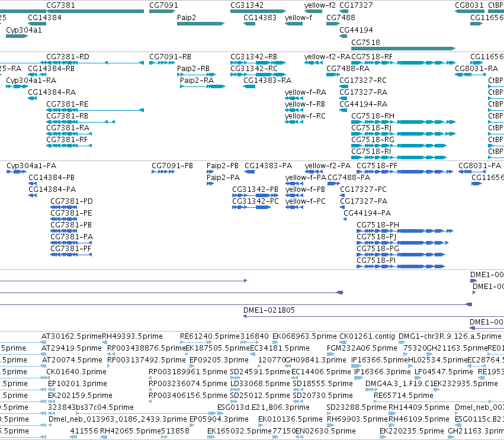The width and height of the screenshot is (504, 440).
Task: Click the DME1-021B05 clone label
Action: pyautogui.click(x=269, y=310)
